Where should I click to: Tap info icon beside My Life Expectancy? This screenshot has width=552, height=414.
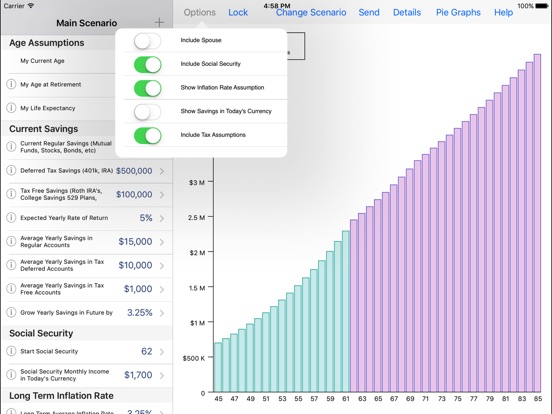click(x=11, y=108)
